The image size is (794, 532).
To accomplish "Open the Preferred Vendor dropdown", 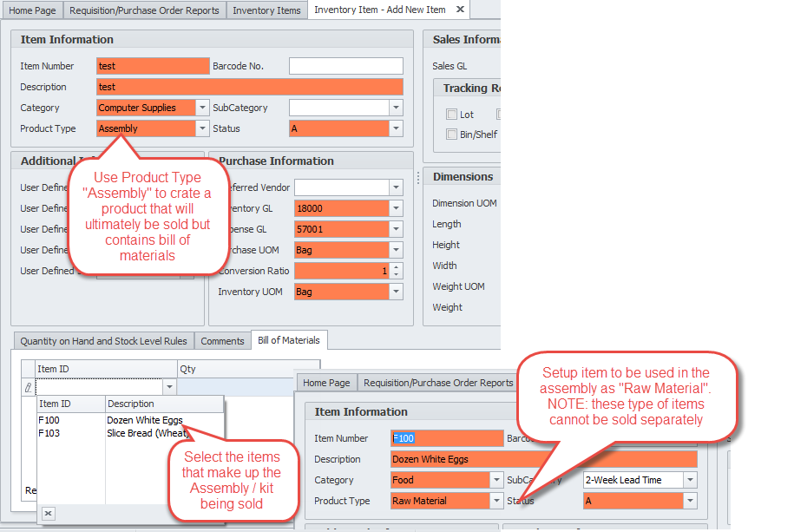I will (x=396, y=187).
